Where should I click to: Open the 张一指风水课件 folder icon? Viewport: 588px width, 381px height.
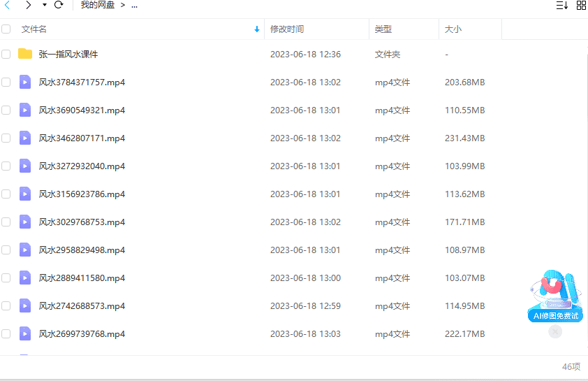coord(25,54)
